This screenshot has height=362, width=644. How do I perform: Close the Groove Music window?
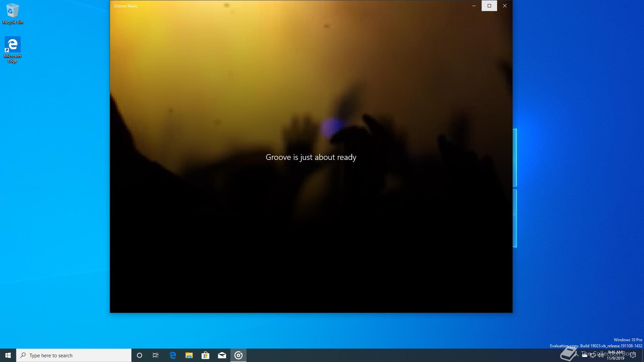coord(505,6)
